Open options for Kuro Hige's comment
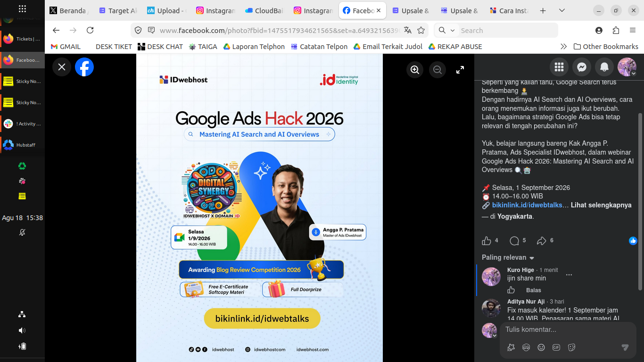Viewport: 644px width, 362px height. pos(569,275)
